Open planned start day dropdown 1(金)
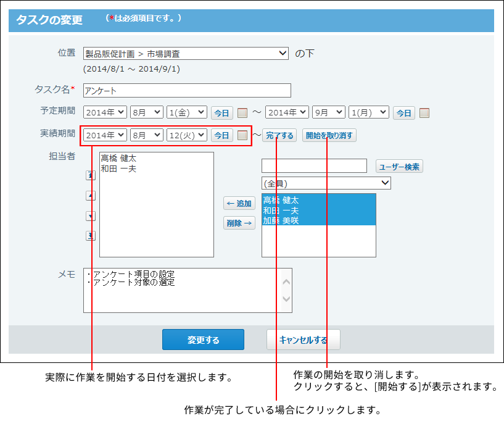This screenshot has width=504, height=421. 187,112
